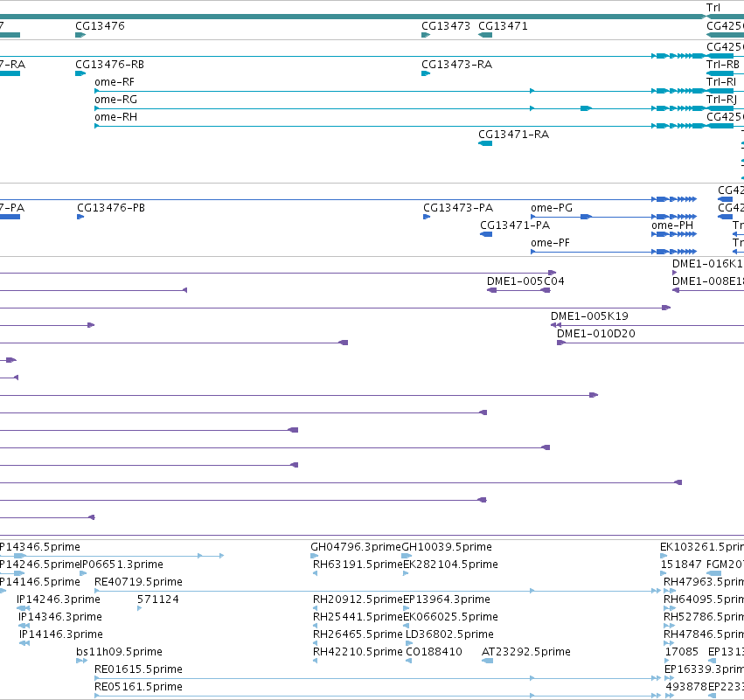This screenshot has height=700, width=744.
Task: Click the IP14146.3prime EST label
Action: tap(60, 635)
